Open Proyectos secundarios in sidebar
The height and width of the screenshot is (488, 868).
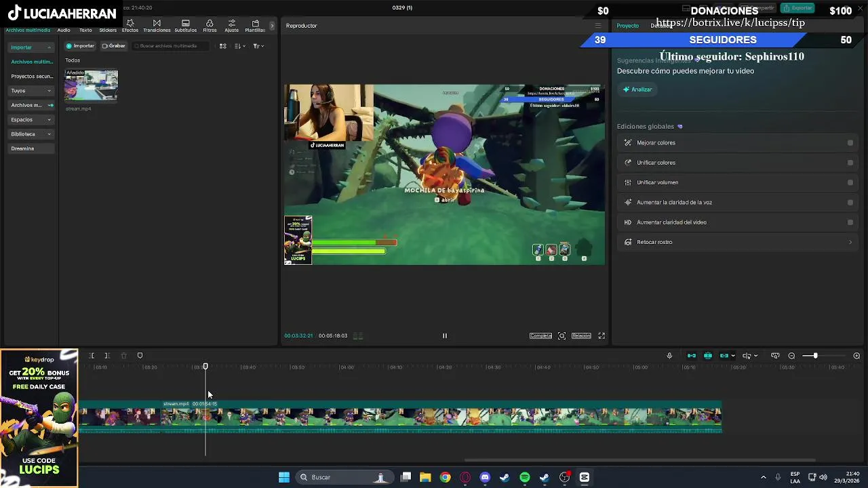click(x=32, y=77)
